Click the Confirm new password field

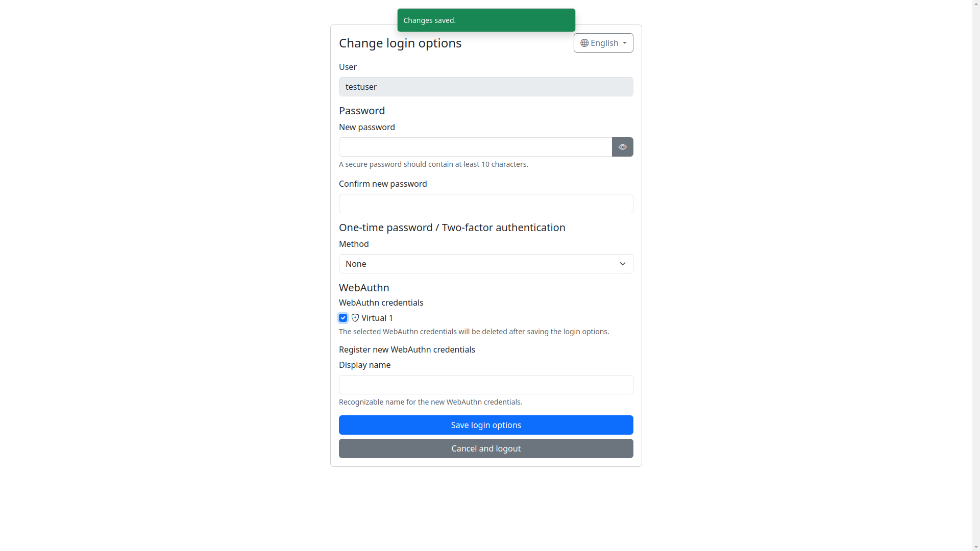486,204
